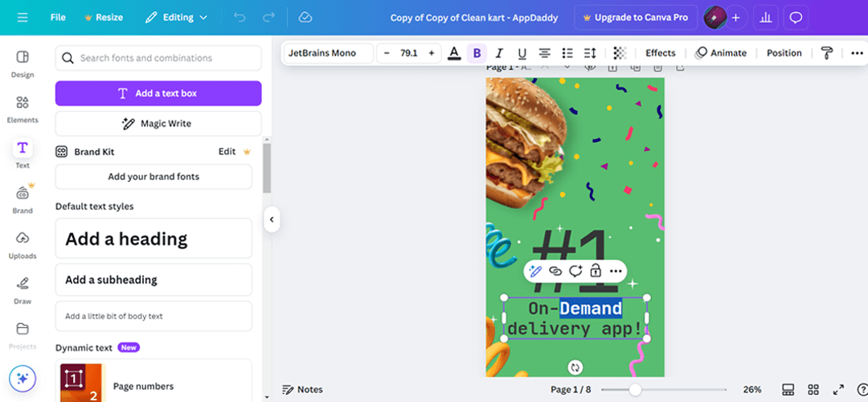Click the rotate handle below the text box
Screen dimensions: 868x402
click(x=575, y=367)
